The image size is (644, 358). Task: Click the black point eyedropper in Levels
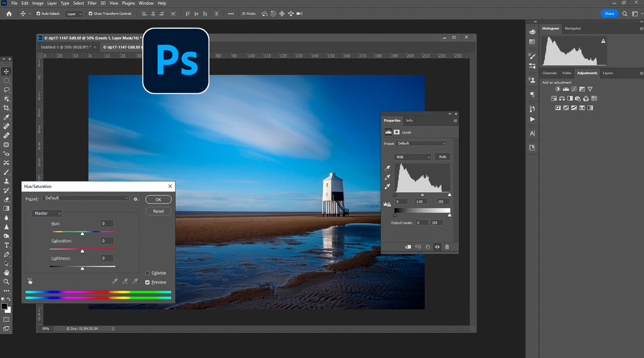click(388, 169)
